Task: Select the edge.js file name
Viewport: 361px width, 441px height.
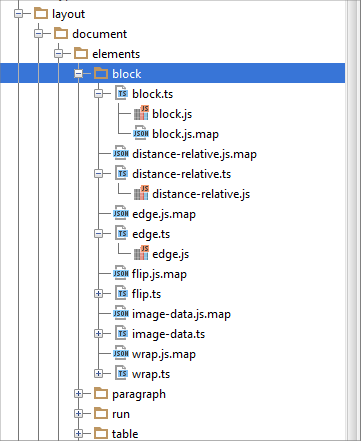Action: (x=171, y=254)
